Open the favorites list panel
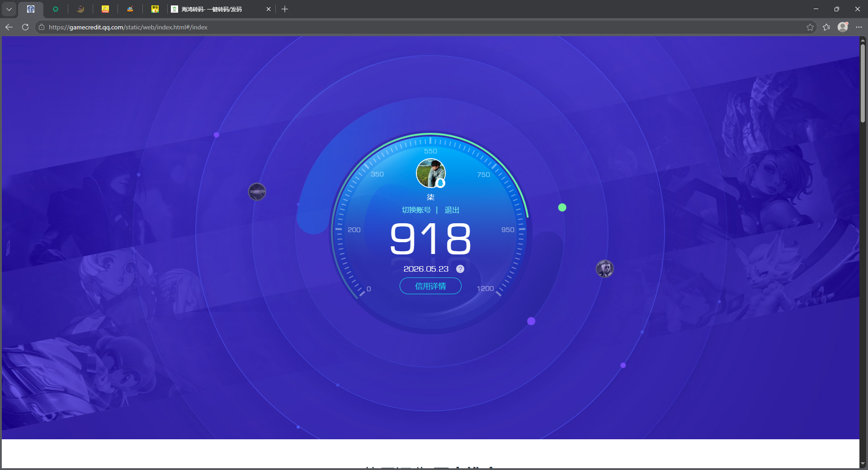 point(826,27)
